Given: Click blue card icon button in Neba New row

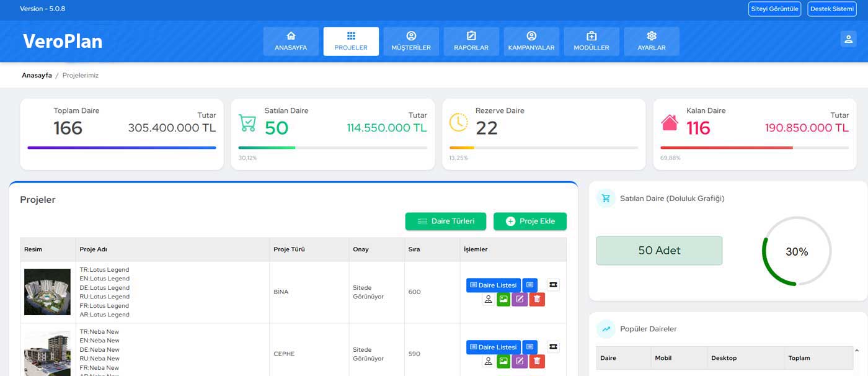Looking at the screenshot, I should pos(529,347).
